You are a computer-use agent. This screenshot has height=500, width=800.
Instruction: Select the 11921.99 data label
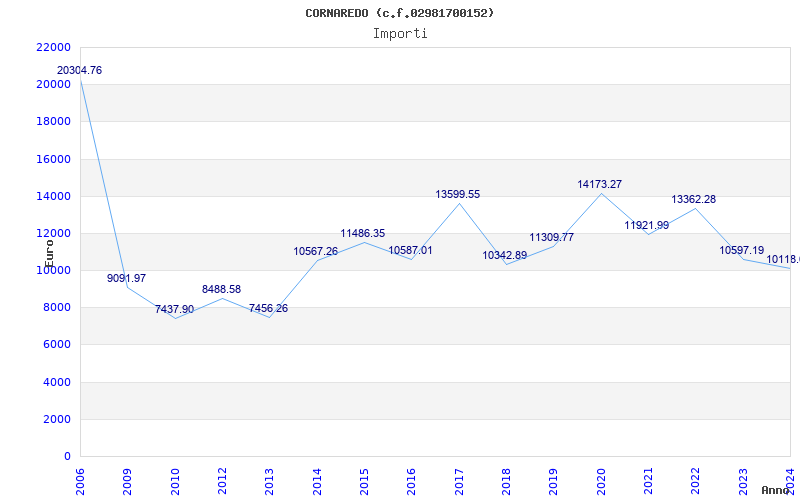coord(646,226)
